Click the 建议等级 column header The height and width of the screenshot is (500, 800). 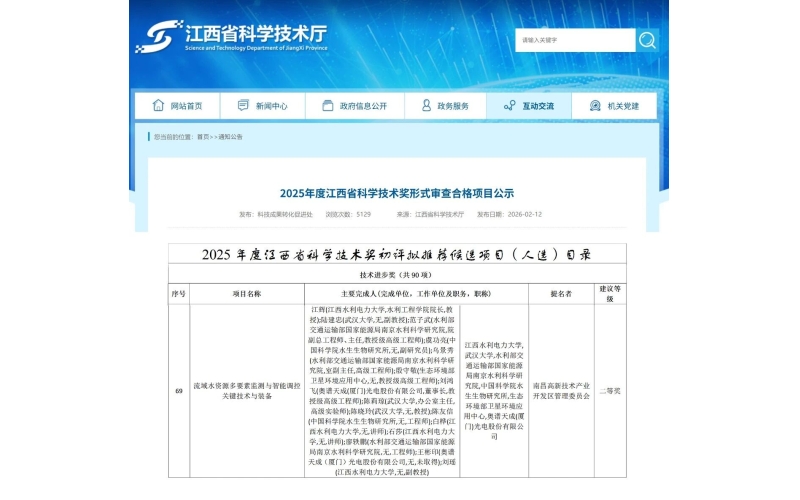point(610,293)
